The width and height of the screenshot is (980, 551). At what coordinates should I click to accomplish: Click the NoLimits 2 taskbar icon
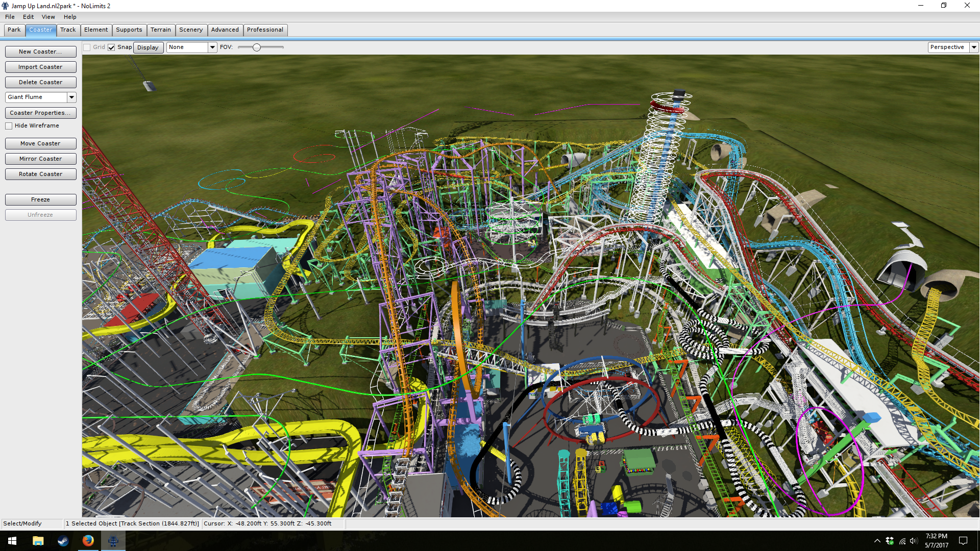pos(113,541)
